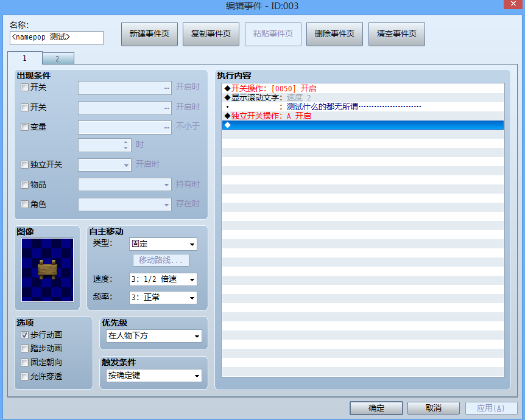The image size is (525, 420).
Task: Click the variable value stepper arrows
Action: pyautogui.click(x=125, y=145)
